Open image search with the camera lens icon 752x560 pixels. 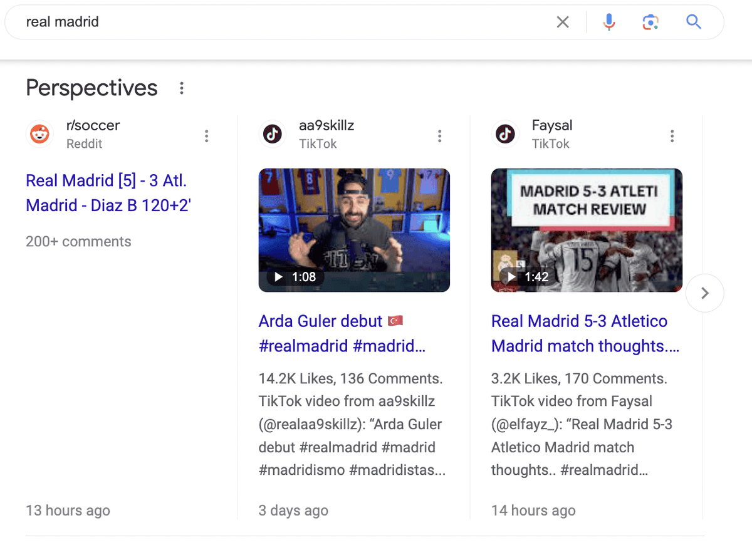650,23
